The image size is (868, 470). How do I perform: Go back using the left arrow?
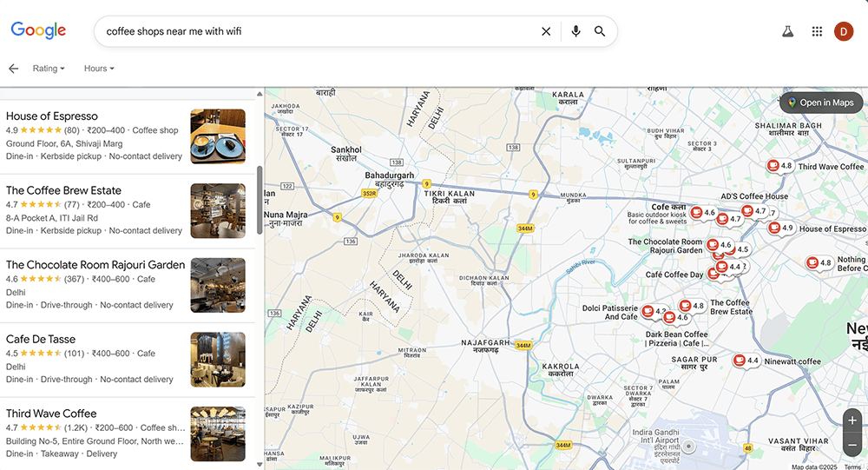click(x=13, y=69)
